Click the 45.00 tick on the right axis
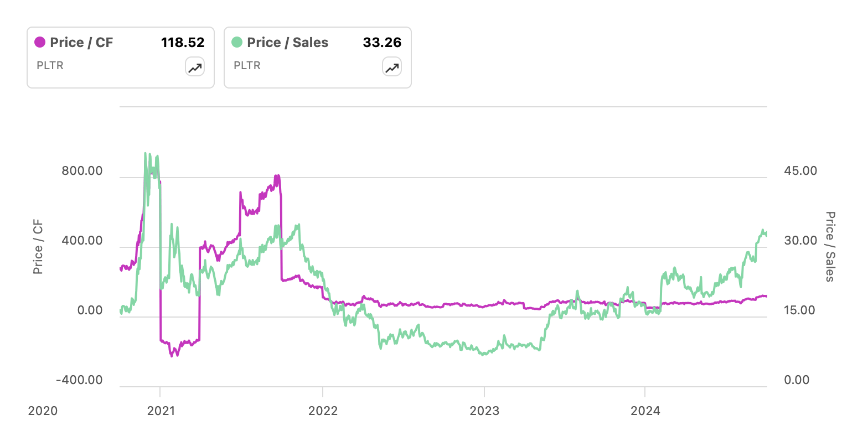Image resolution: width=868 pixels, height=436 pixels. point(800,171)
